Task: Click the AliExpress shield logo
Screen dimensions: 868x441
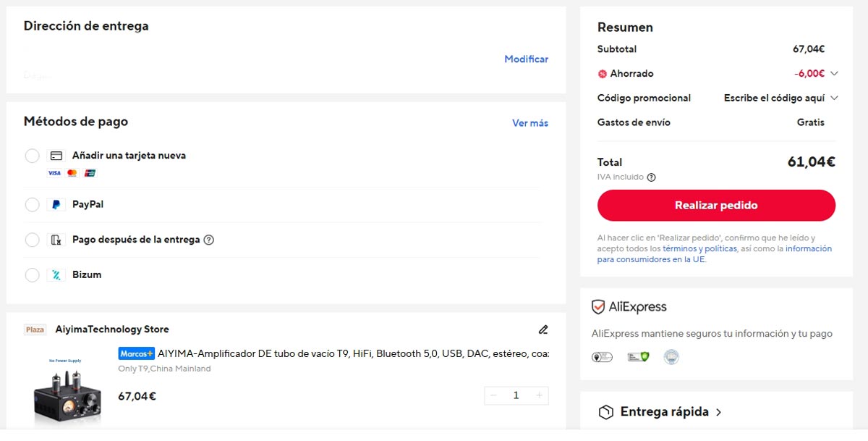Action: tap(598, 307)
